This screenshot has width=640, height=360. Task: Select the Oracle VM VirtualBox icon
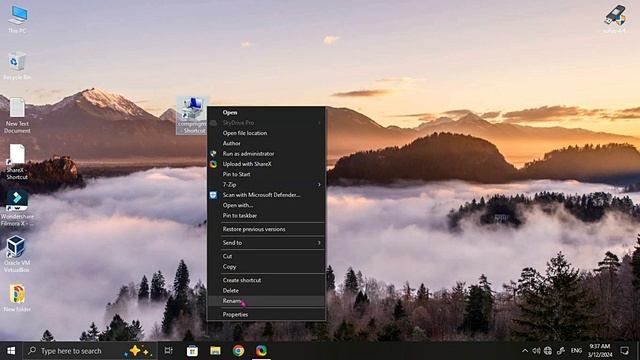point(16,254)
